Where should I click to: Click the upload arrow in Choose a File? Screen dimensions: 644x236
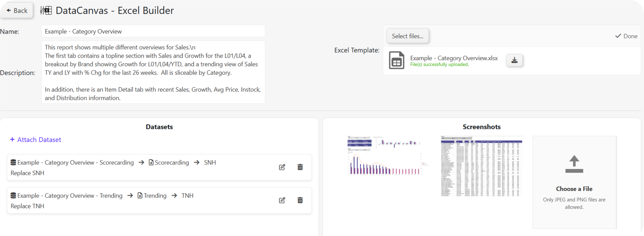[574, 164]
